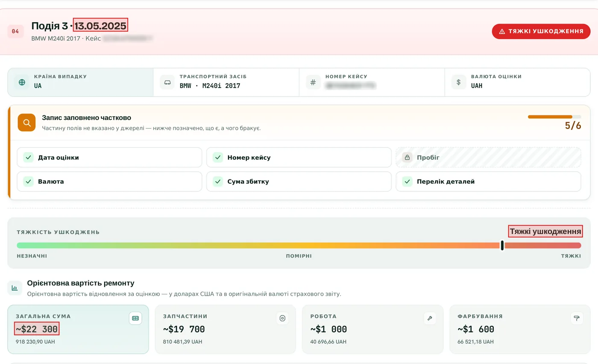Click the orange 5/6 completion progress bar
This screenshot has height=364, width=598.
pyautogui.click(x=554, y=117)
